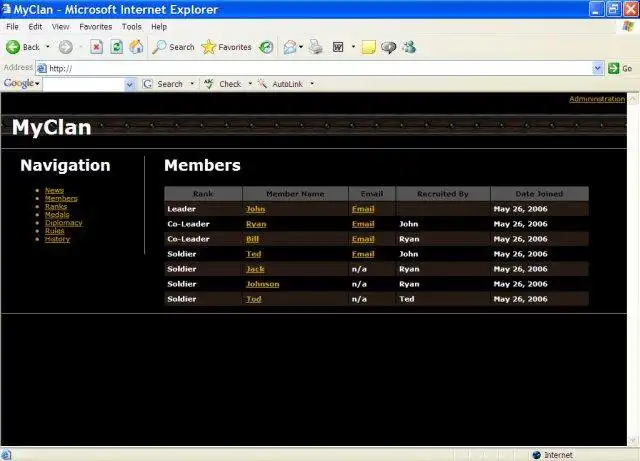Click the MyClan site title
The height and width of the screenshot is (461, 640).
coord(51,127)
